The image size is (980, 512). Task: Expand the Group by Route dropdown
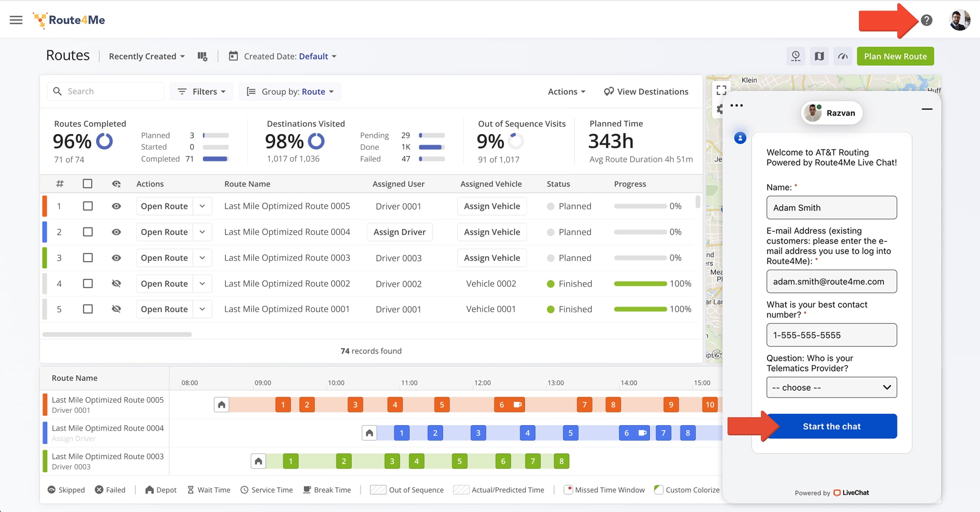click(x=290, y=91)
